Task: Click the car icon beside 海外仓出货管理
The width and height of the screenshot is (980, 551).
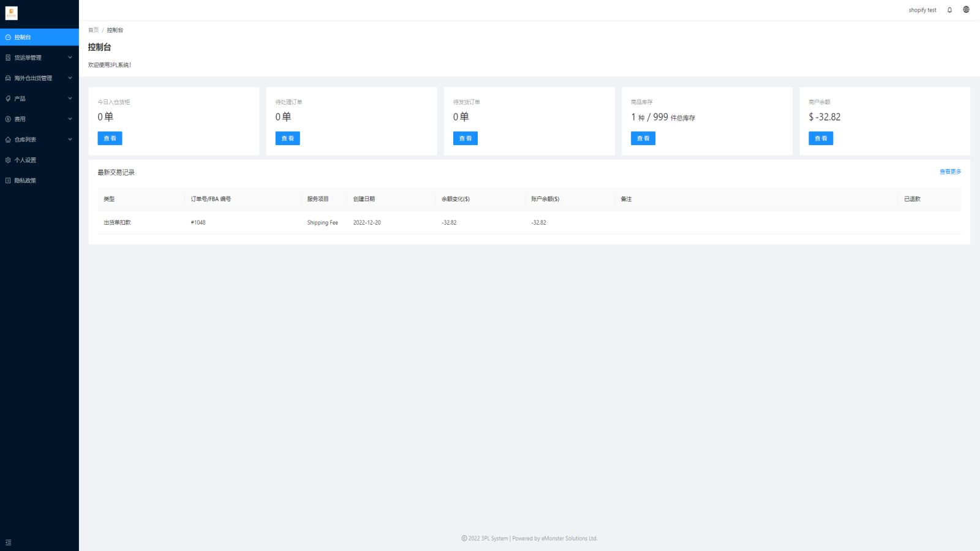Action: 8,78
